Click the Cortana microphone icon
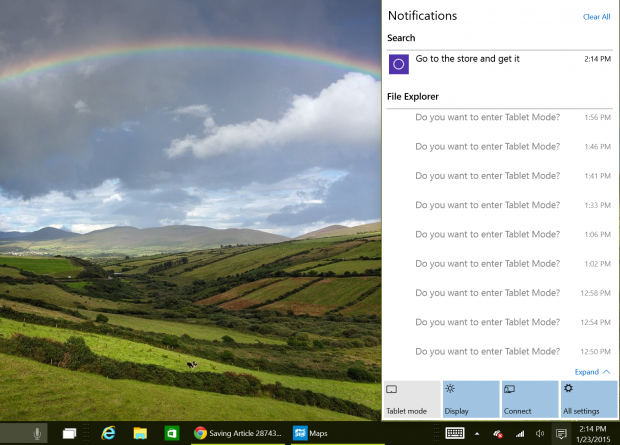 (37, 434)
